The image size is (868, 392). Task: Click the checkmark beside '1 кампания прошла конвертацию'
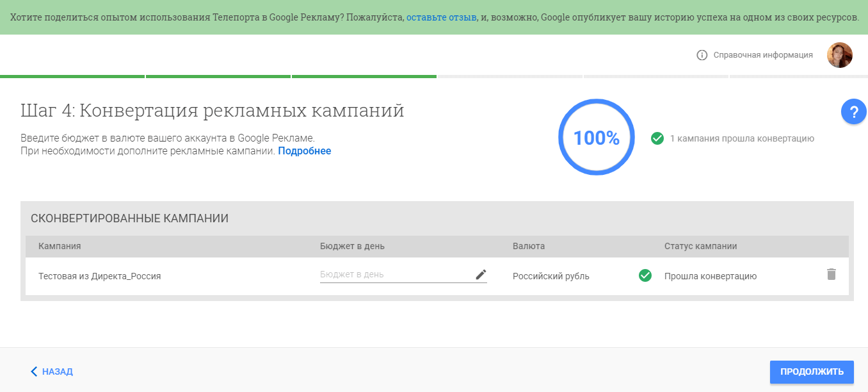657,137
